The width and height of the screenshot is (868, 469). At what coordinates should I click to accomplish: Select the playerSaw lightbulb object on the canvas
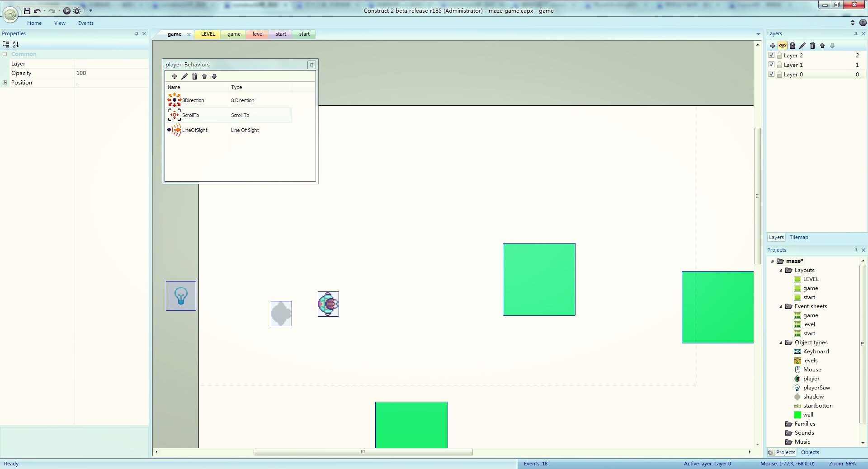181,296
